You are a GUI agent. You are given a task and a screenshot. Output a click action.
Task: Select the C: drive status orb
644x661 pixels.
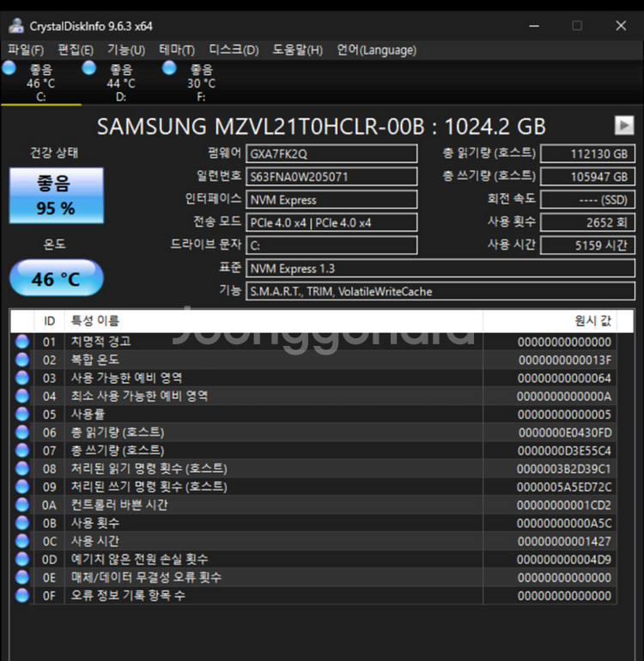tap(9, 69)
